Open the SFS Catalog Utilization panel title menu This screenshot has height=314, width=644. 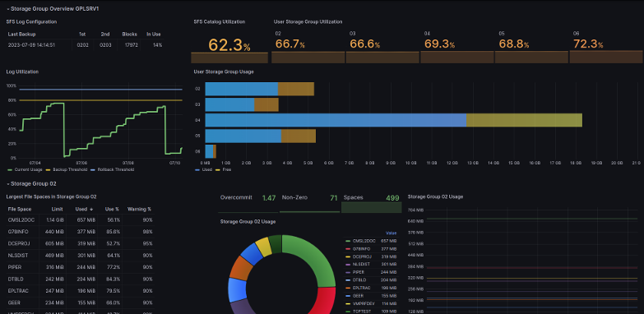pos(220,21)
